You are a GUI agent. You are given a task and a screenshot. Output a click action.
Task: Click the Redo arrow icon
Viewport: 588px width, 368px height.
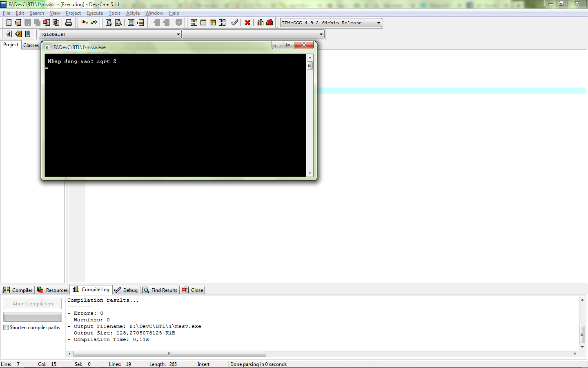click(94, 22)
